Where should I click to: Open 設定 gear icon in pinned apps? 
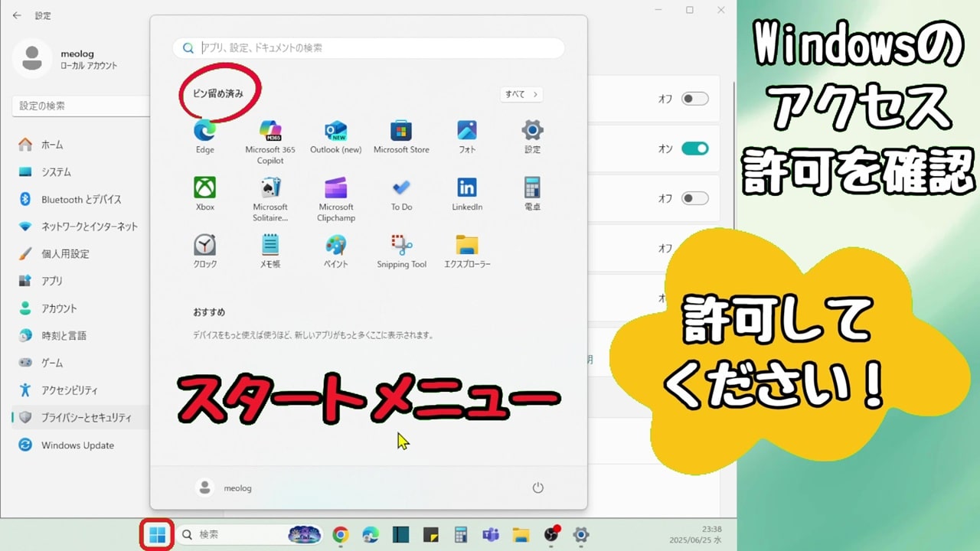533,136
